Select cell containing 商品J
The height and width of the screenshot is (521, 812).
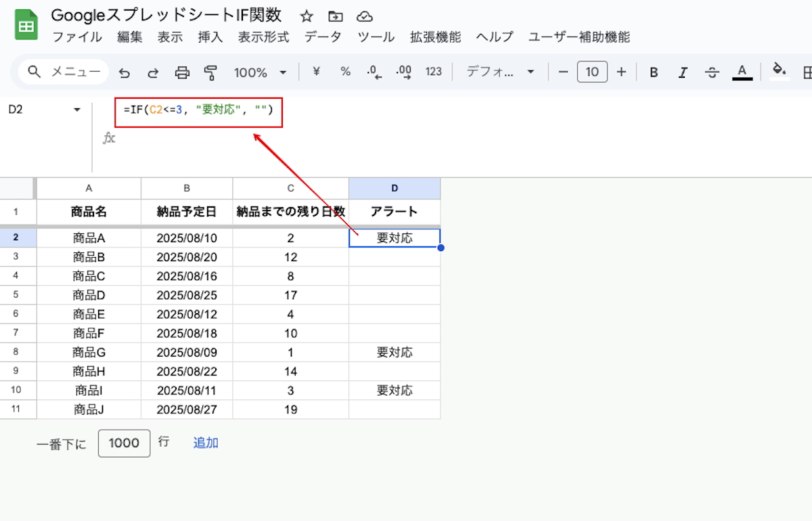(89, 409)
